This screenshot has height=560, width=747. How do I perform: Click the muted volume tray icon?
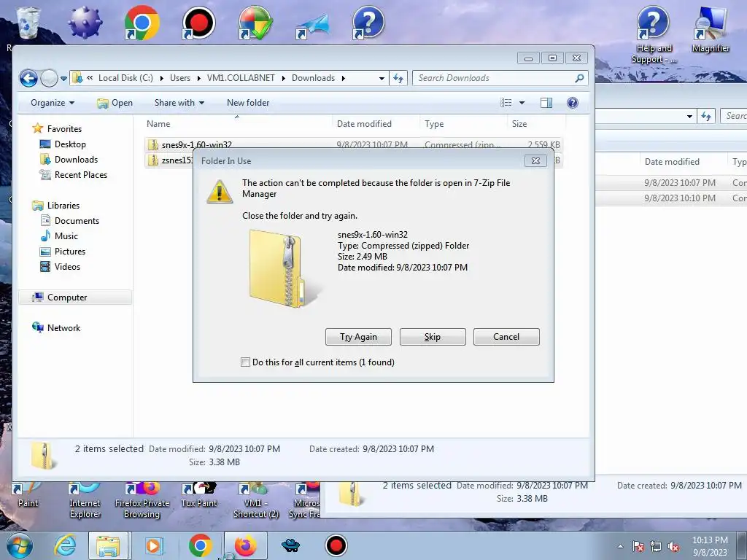pyautogui.click(x=673, y=546)
